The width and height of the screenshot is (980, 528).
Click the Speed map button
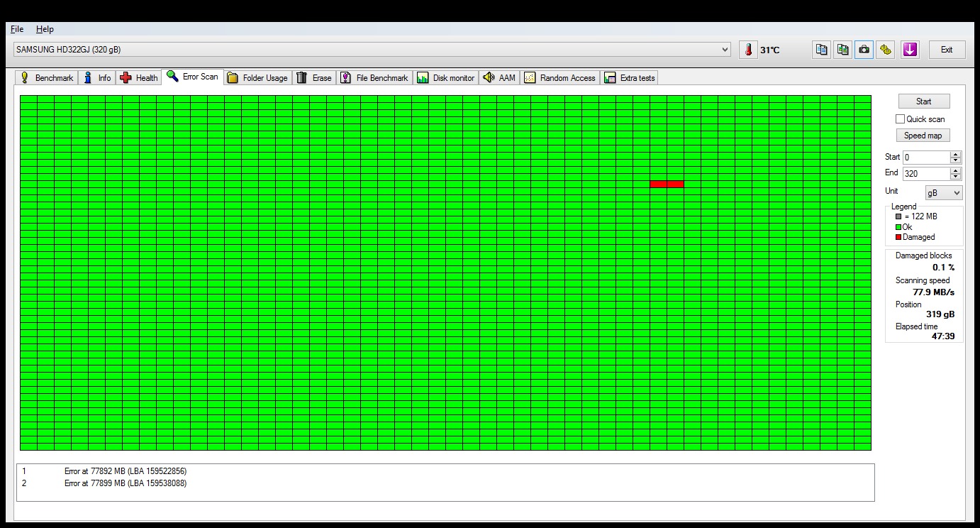tap(923, 136)
